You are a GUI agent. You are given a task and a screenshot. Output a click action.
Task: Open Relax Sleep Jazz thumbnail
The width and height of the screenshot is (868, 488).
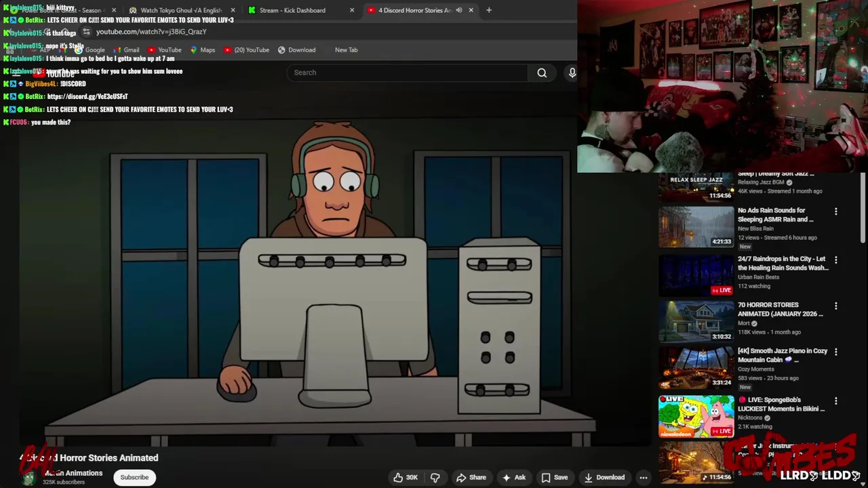[696, 186]
